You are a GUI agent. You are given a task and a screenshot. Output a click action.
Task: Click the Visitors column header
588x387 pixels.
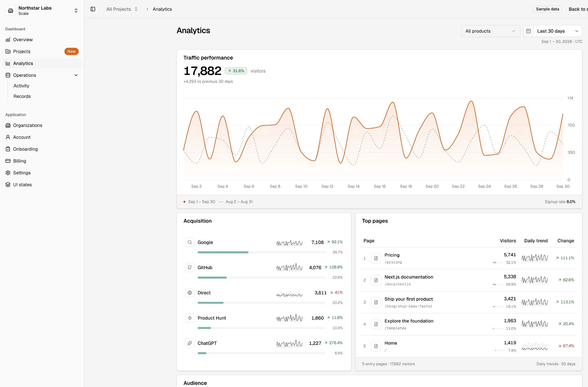pyautogui.click(x=508, y=241)
